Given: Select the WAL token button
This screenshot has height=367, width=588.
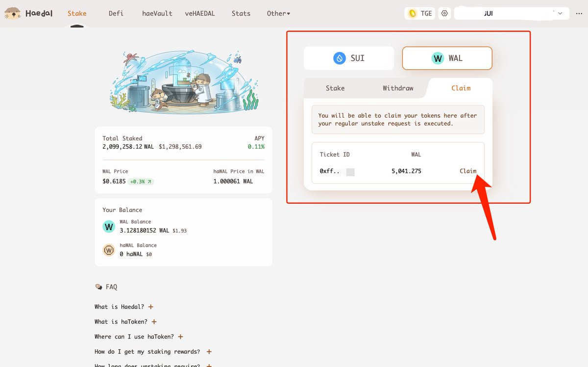Looking at the screenshot, I should [447, 58].
